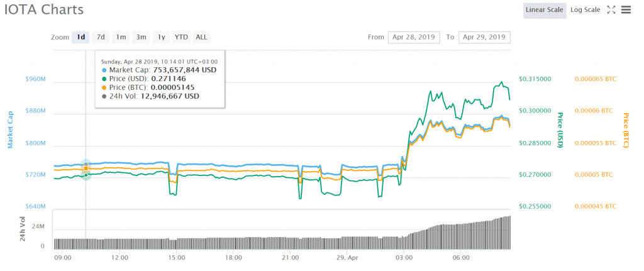Viewport: 644px width, 271px height.
Task: Click the 03:00 time axis label
Action: coord(404,258)
